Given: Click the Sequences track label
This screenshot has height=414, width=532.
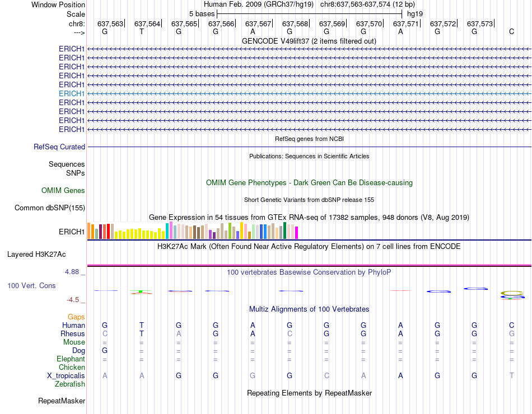Looking at the screenshot, I should click(x=67, y=164).
